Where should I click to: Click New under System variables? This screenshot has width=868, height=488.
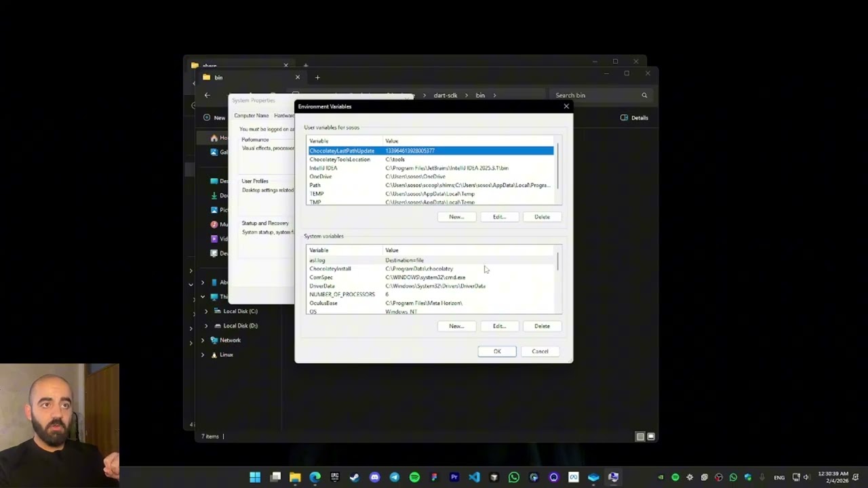point(456,326)
